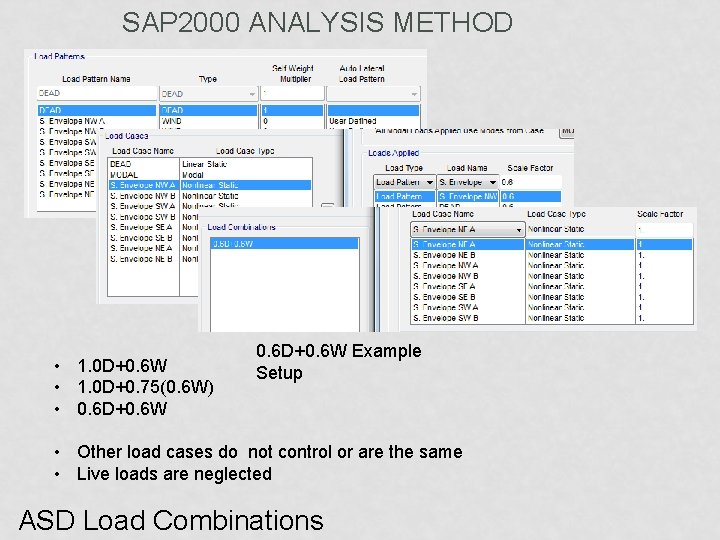Select S. Envelope SE B in Load Cases list
This screenshot has width=720, height=540.
coord(143,238)
